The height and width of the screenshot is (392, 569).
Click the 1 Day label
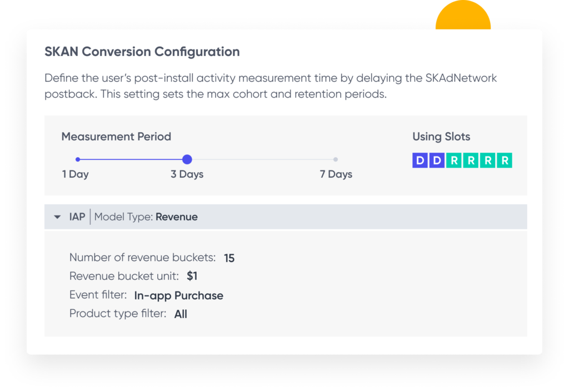tap(76, 174)
